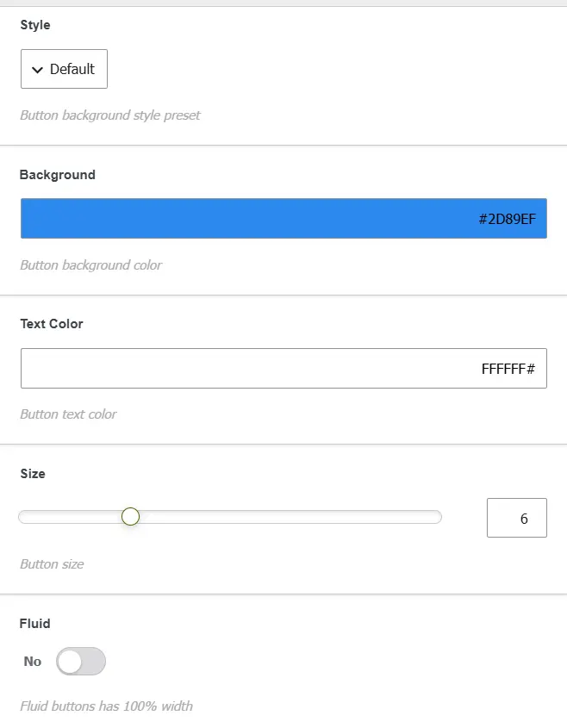
Task: Click the Size number box showing 6
Action: pyautogui.click(x=517, y=518)
